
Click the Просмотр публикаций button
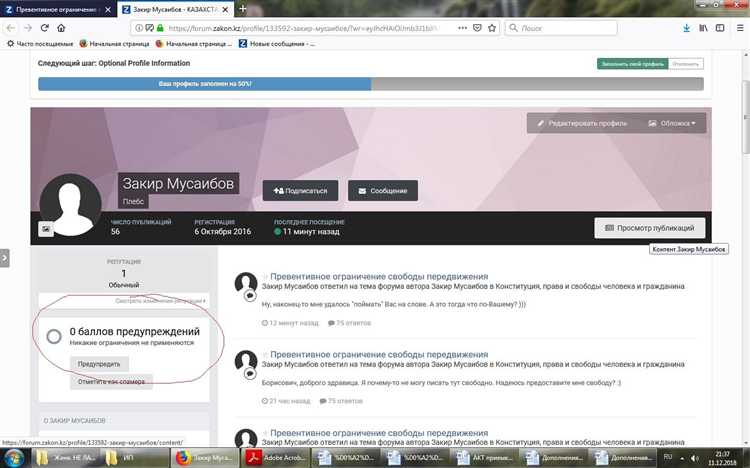point(651,227)
